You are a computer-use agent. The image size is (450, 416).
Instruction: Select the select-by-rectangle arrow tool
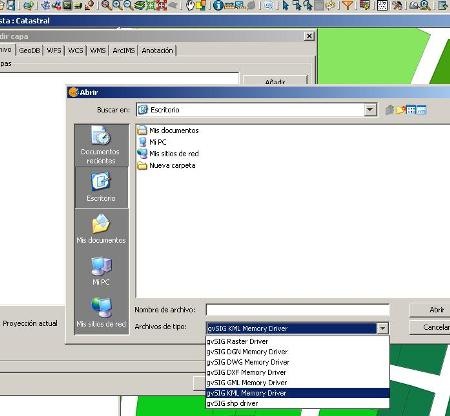point(297,5)
